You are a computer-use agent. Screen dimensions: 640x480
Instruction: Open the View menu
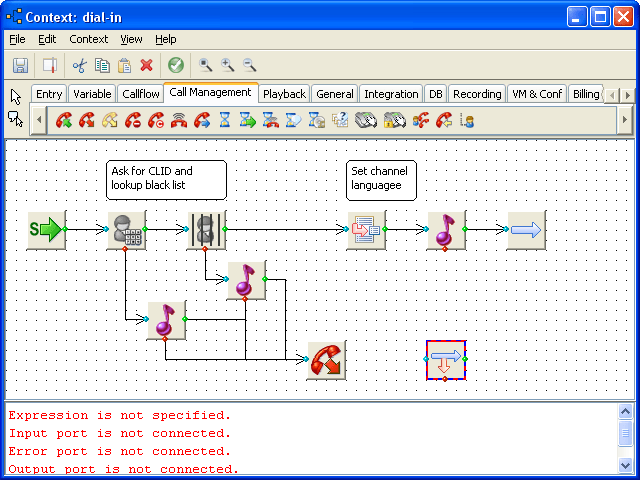(x=131, y=39)
